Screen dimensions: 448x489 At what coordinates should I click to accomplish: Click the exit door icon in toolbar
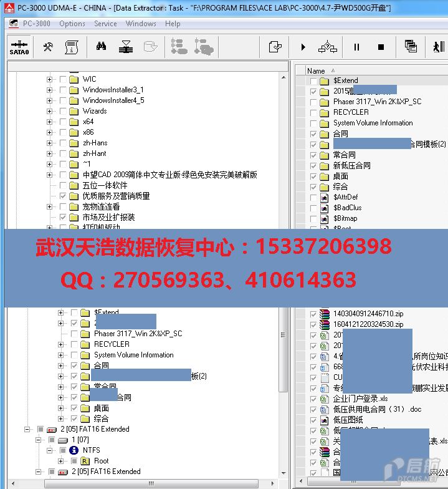click(x=439, y=47)
